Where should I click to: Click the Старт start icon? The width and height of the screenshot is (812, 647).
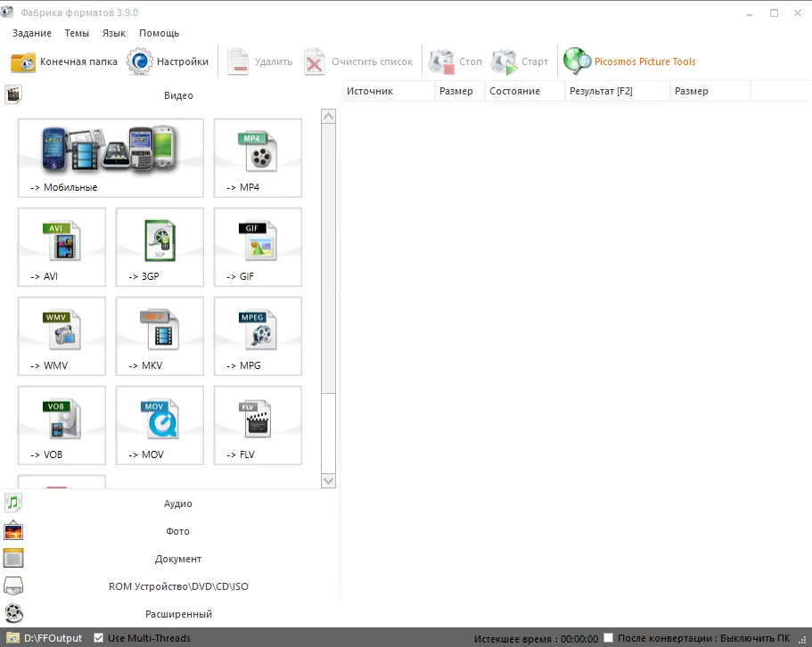coord(504,62)
